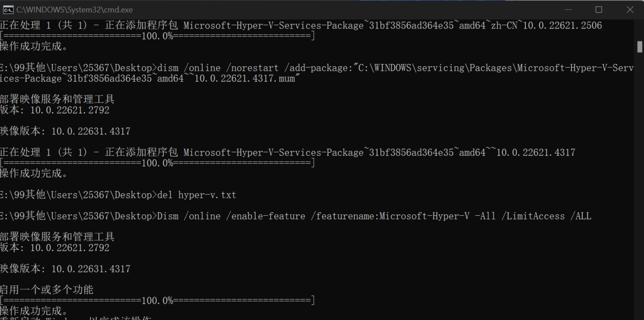Click the last "操作成功完成。" message

point(34,311)
